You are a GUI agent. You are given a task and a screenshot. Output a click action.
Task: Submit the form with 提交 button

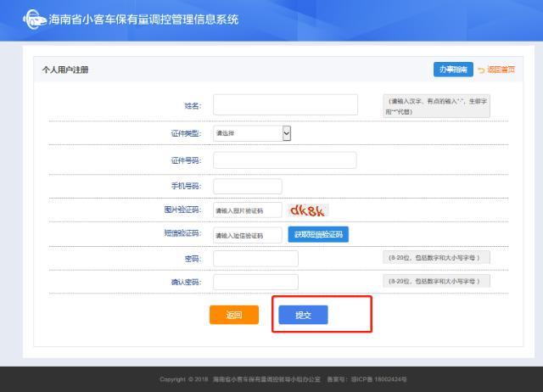pyautogui.click(x=303, y=315)
